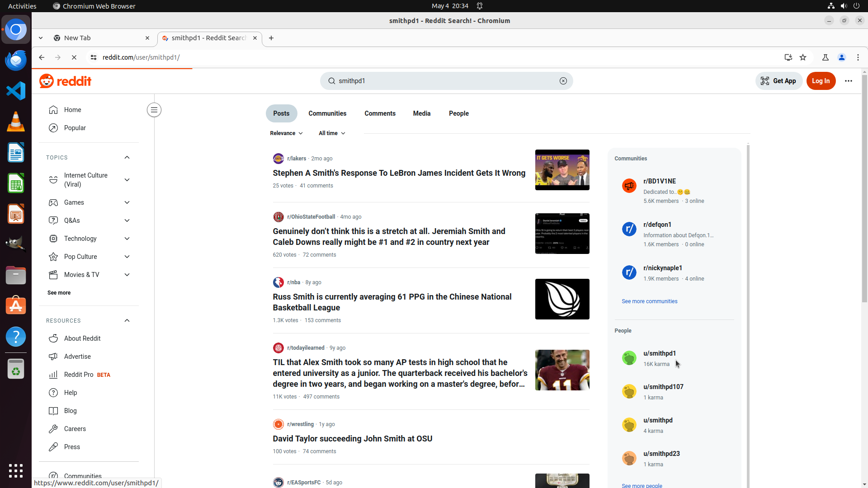Clear the search field with the X icon
Screen dimensions: 868x488
[x=563, y=81]
